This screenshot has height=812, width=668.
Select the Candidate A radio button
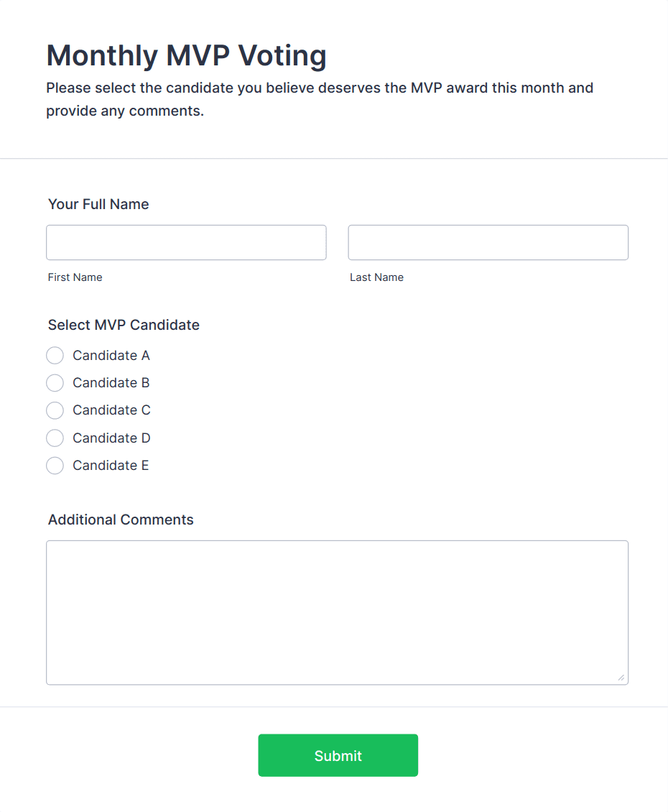tap(55, 356)
